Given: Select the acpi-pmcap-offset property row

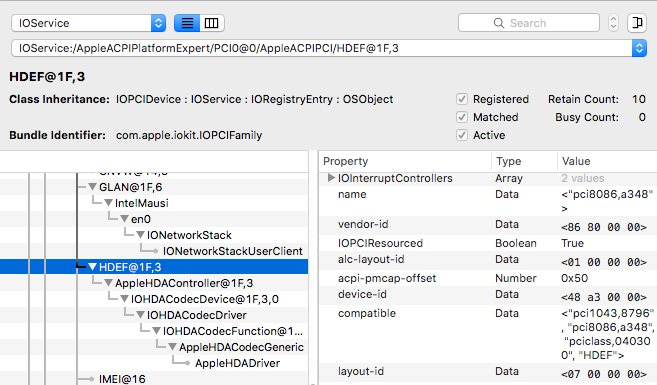Looking at the screenshot, I should (488, 278).
